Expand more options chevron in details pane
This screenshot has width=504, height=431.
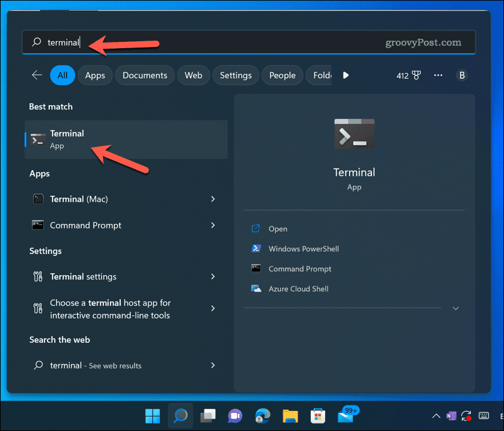tap(456, 308)
